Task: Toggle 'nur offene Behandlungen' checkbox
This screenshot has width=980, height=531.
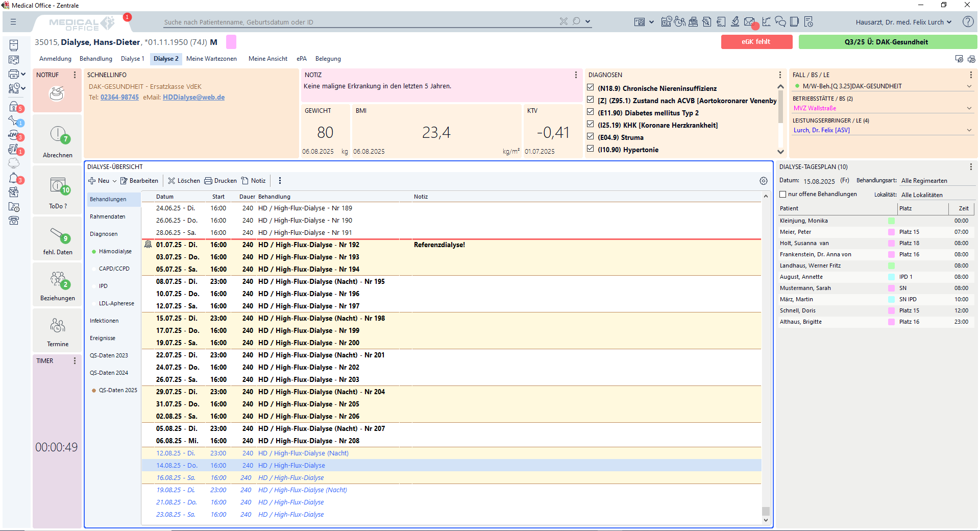Action: click(x=783, y=194)
